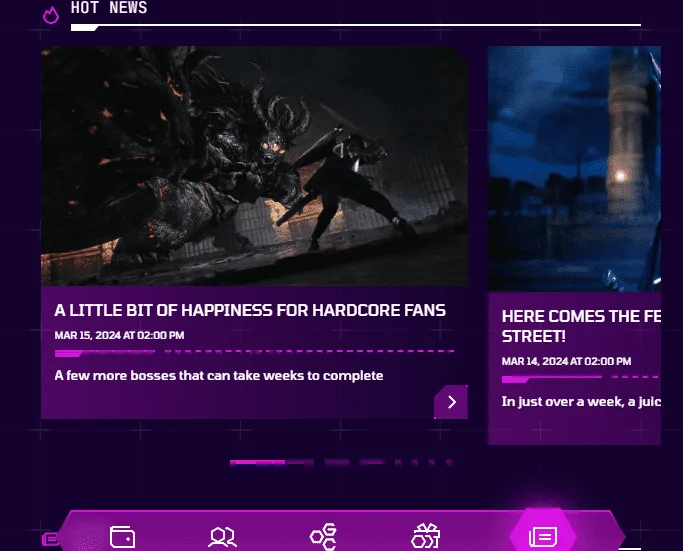Open article via the arrow button
Image resolution: width=683 pixels, height=551 pixels.
point(451,402)
